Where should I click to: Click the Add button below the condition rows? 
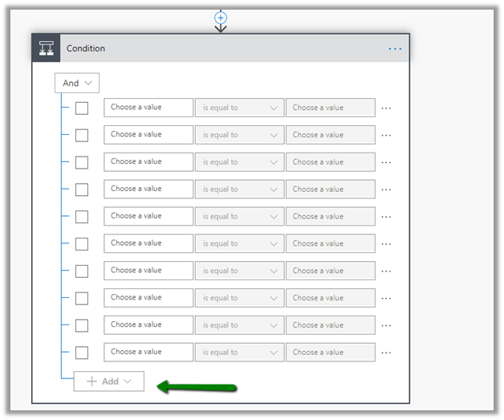tap(108, 381)
